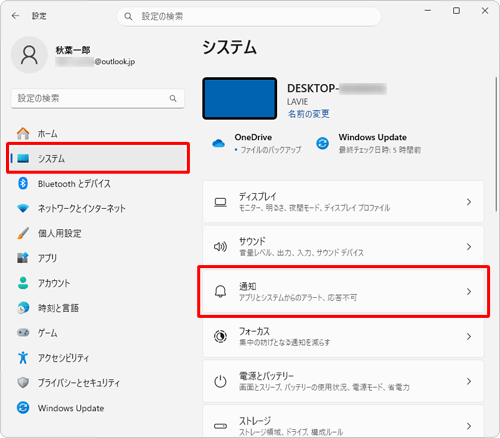
Task: Click the 通知 bell icon
Action: tap(220, 291)
